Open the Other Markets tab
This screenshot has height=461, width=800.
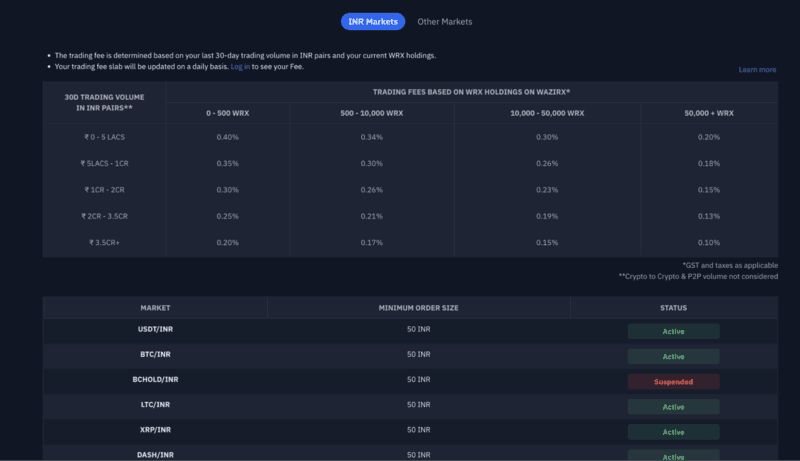[x=444, y=21]
